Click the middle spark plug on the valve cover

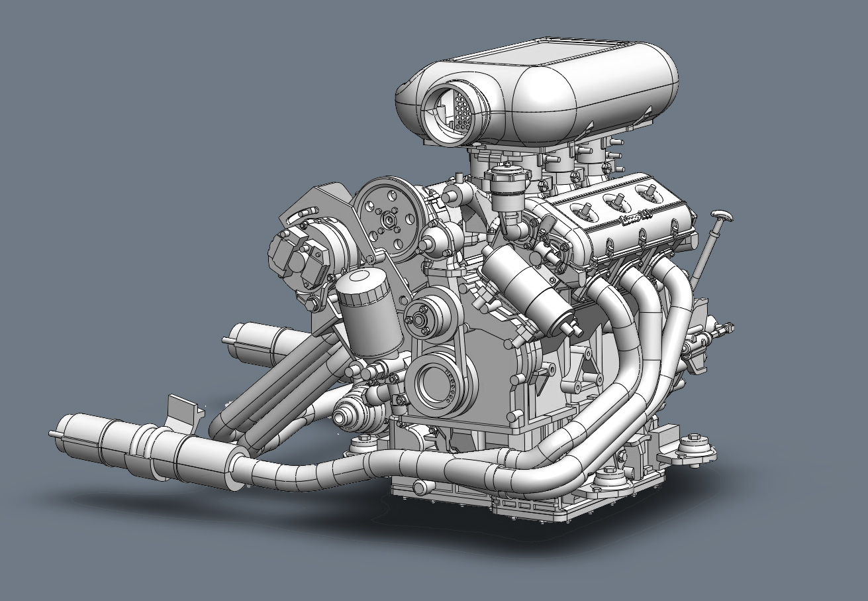(619, 200)
